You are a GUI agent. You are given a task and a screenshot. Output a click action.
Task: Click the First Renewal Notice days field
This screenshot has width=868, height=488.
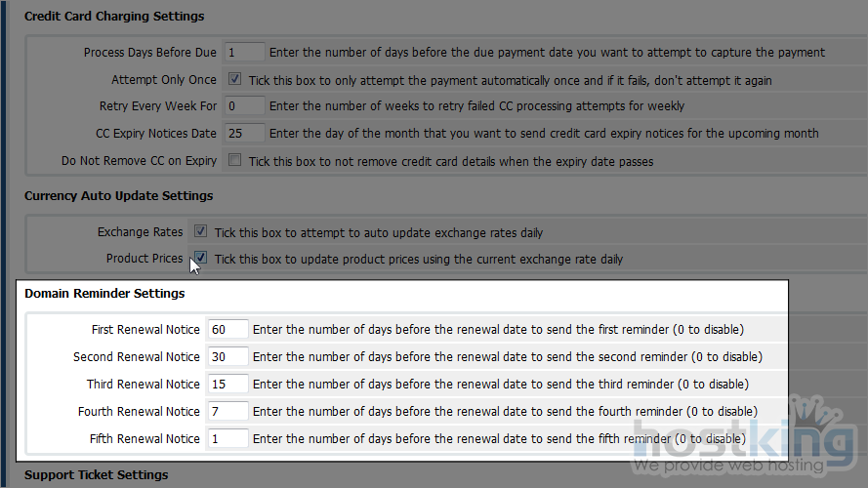pyautogui.click(x=227, y=330)
